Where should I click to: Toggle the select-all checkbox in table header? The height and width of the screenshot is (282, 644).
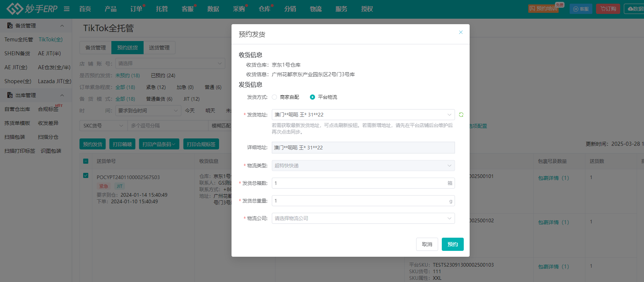(x=86, y=161)
